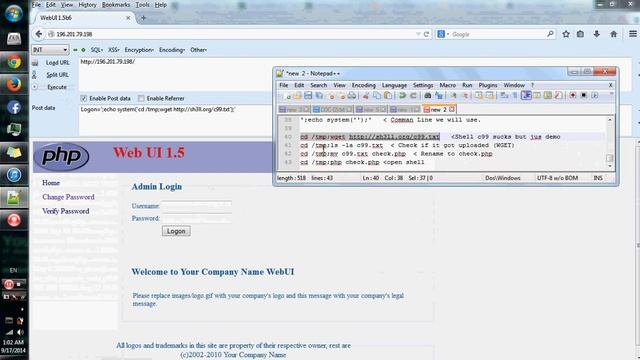Click the Password input field
Screen dimensions: 640x360
point(196,218)
